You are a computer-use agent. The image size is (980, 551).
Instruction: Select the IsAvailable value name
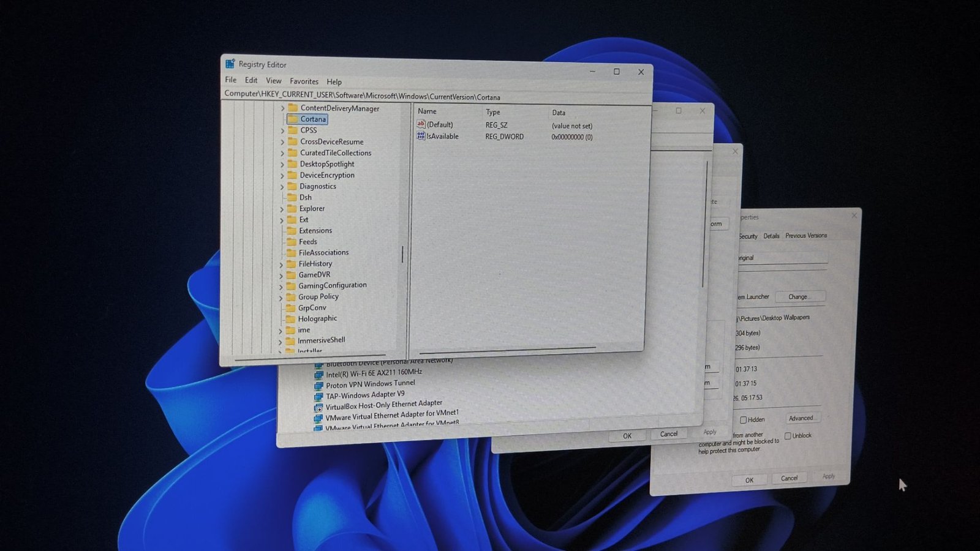(x=442, y=137)
